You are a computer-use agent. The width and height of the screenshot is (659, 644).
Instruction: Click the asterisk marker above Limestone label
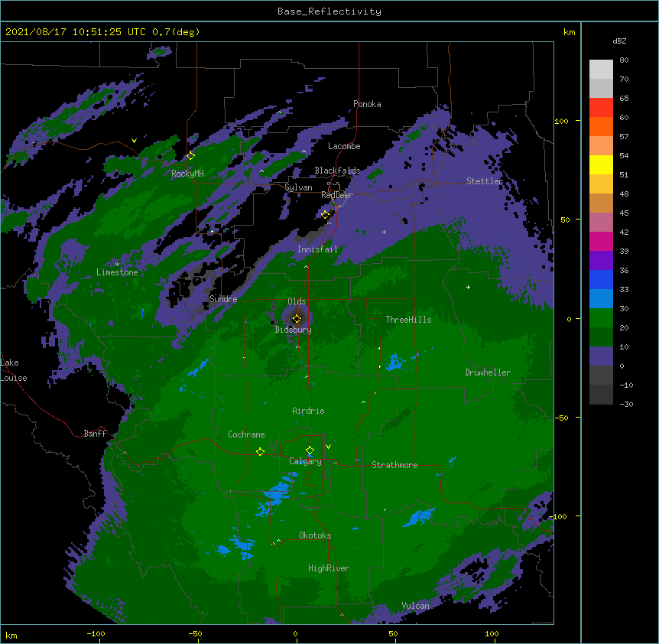[117, 265]
